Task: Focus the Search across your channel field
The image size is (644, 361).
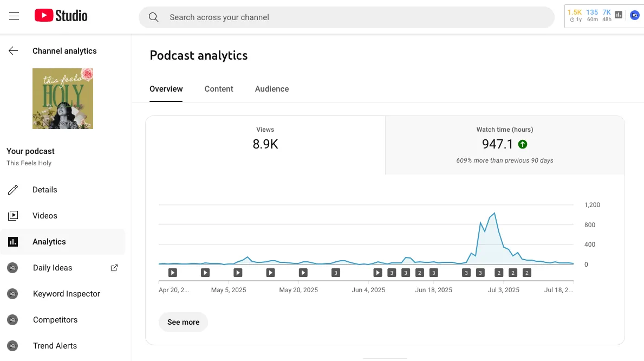Action: pos(347,17)
